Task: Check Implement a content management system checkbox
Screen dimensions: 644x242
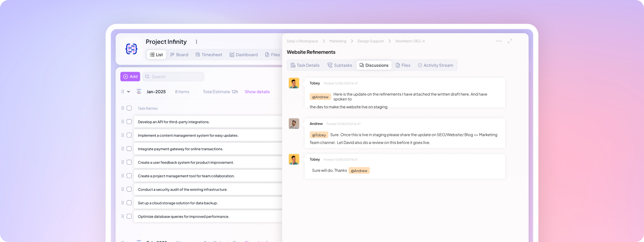Action: tap(129, 135)
